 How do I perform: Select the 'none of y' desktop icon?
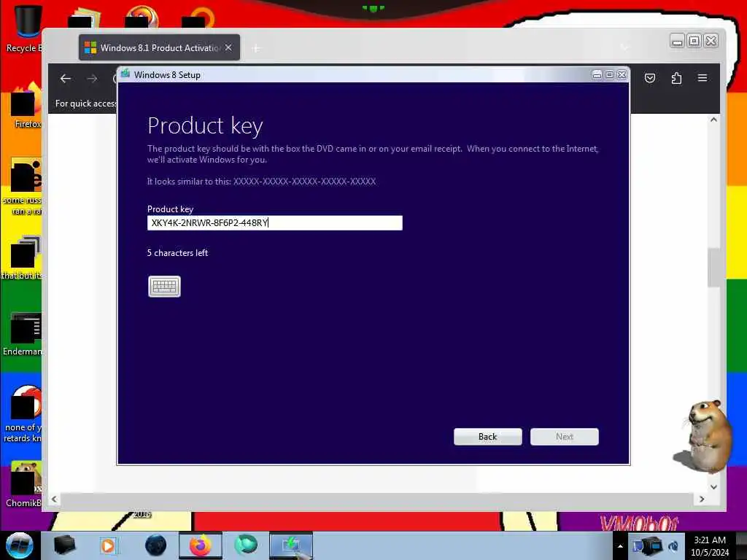(24, 413)
